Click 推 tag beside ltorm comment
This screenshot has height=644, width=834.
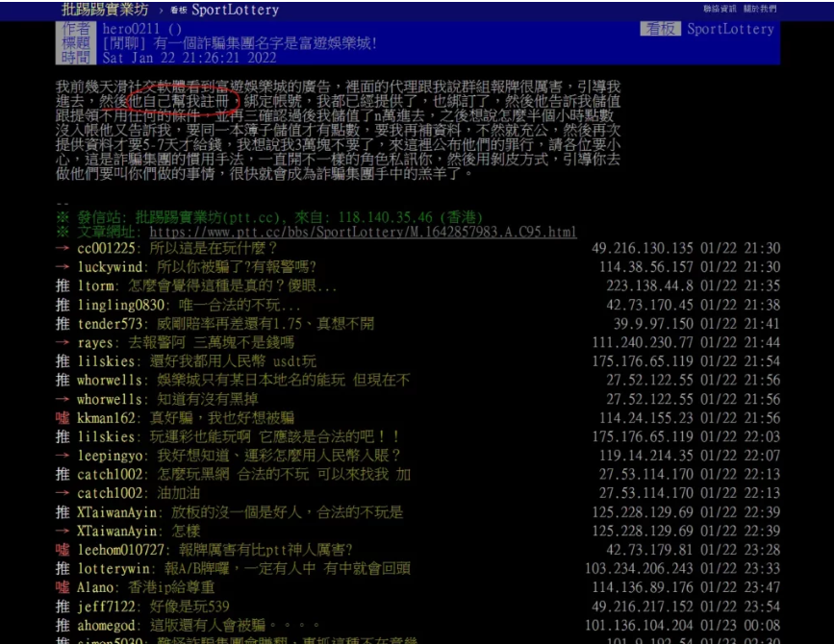pos(63,285)
